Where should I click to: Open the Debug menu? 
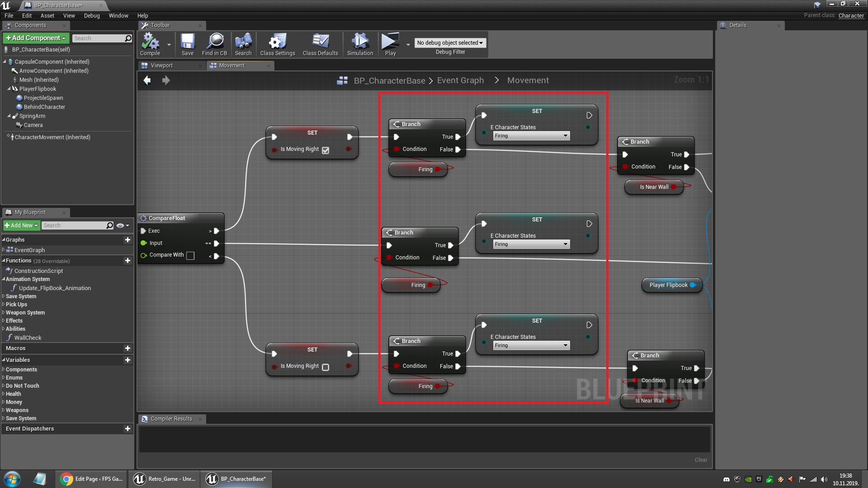coord(91,15)
